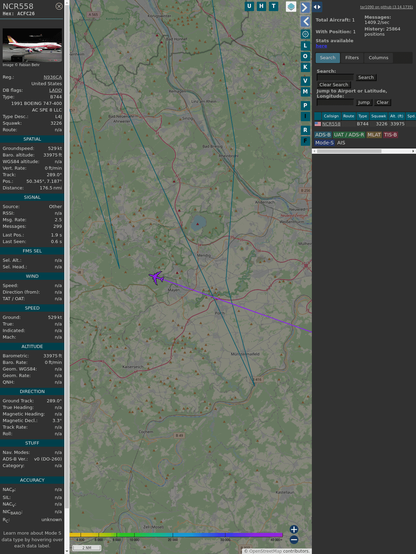Click the O map button
Image resolution: width=416 pixels, height=554 pixels.
[305, 57]
